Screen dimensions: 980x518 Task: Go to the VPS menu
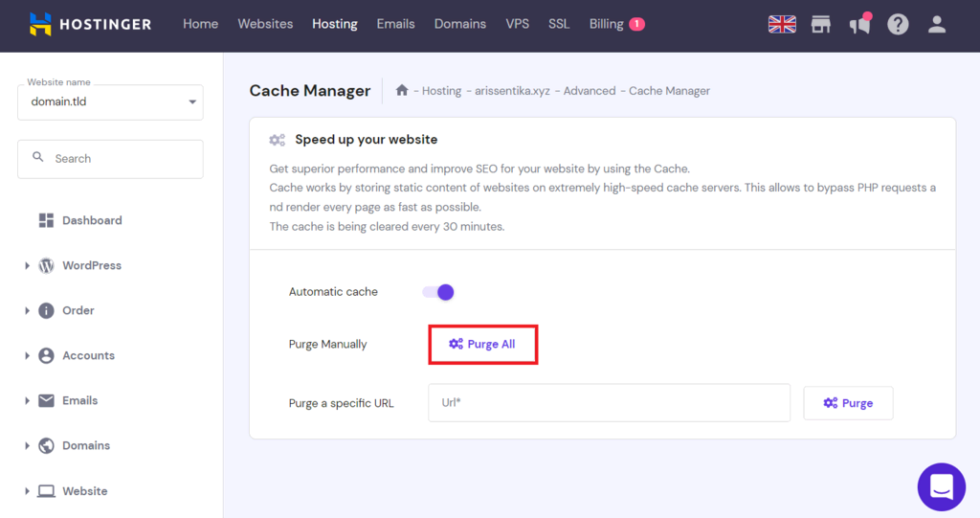tap(517, 24)
